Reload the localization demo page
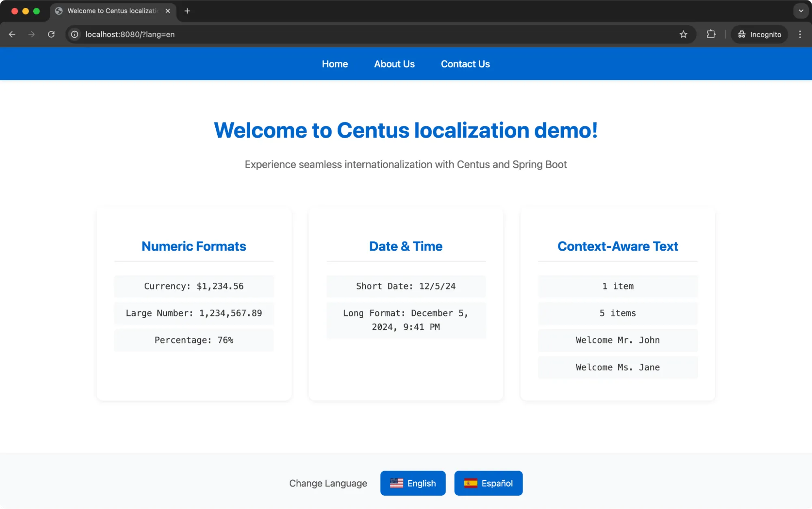The height and width of the screenshot is (509, 812). coord(51,34)
